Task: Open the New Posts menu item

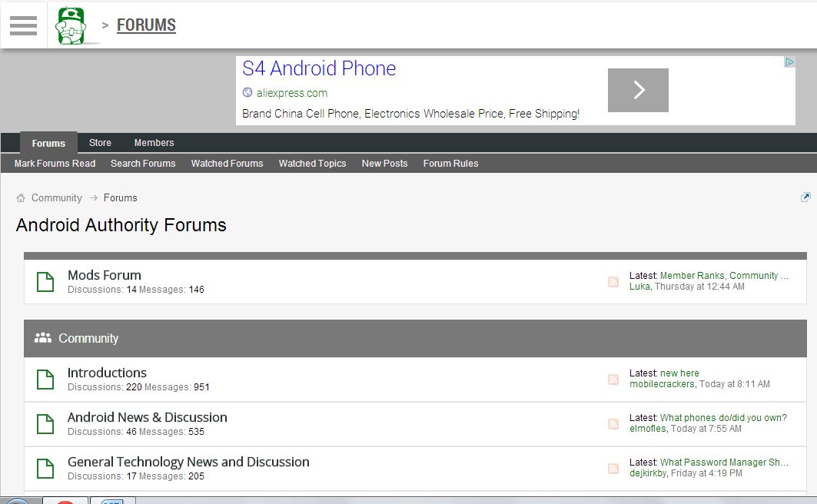Action: click(384, 164)
